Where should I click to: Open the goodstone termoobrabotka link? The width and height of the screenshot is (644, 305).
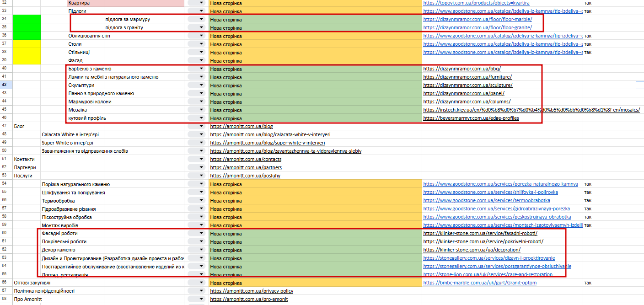coord(487,201)
